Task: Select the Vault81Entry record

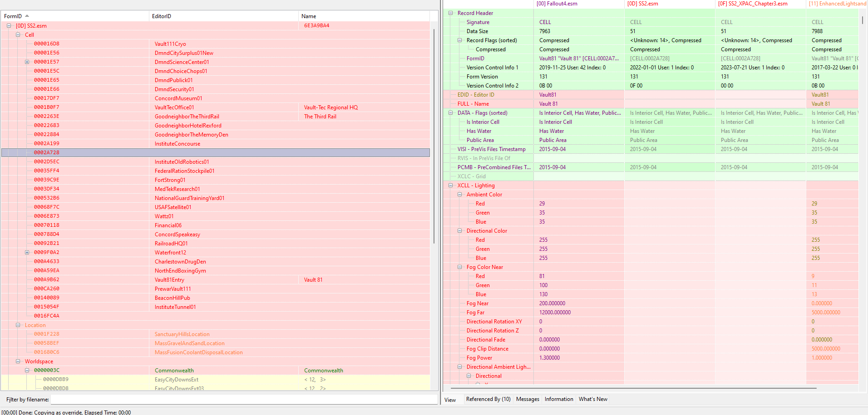Action: point(215,280)
